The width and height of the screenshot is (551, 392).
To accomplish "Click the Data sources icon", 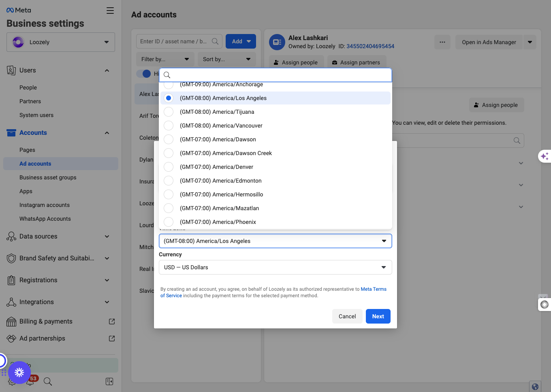I will tap(11, 236).
